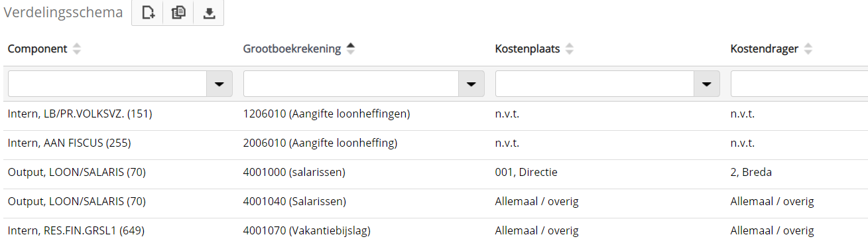Click the 4001040 (Salarissen) row
The width and height of the screenshot is (868, 247).
pyautogui.click(x=434, y=202)
